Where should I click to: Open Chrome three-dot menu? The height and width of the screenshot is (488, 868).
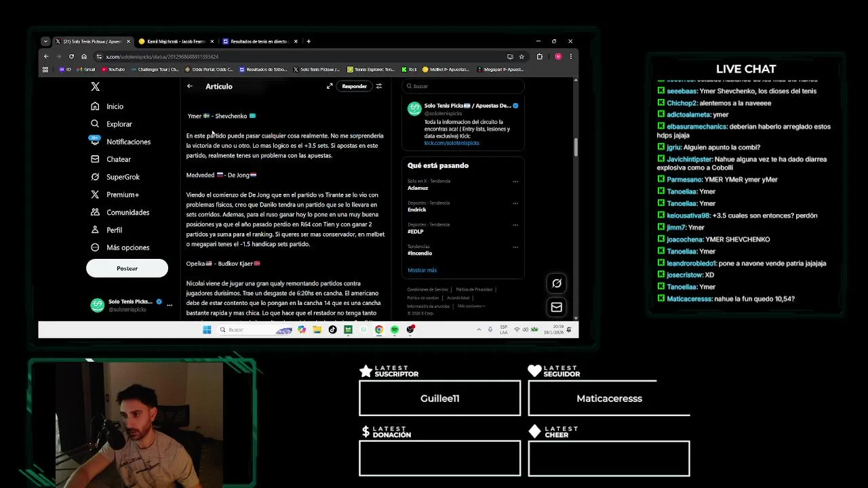point(570,56)
